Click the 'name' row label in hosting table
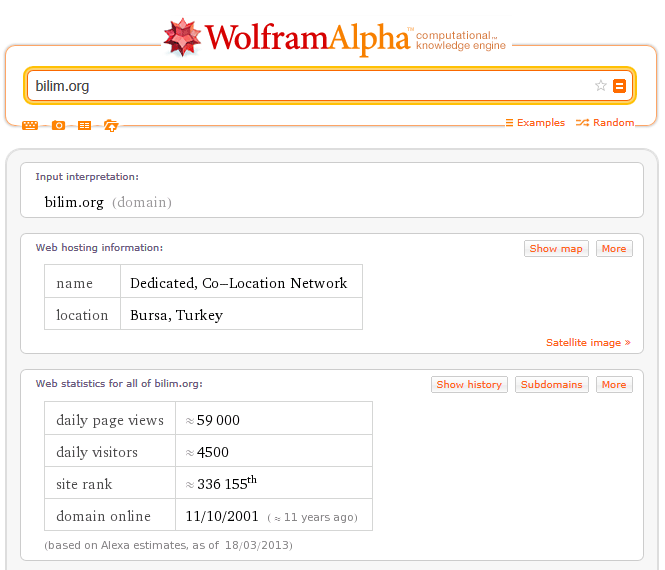The image size is (665, 570). pos(75,283)
